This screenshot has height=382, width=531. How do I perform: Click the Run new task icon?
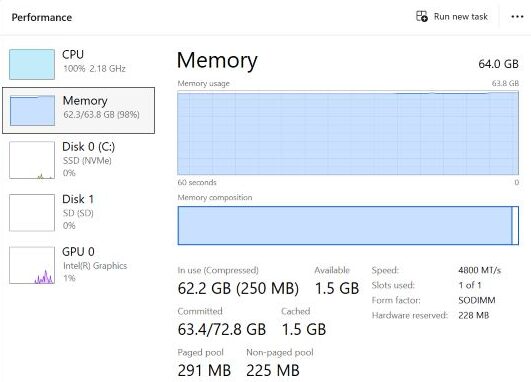pyautogui.click(x=422, y=17)
